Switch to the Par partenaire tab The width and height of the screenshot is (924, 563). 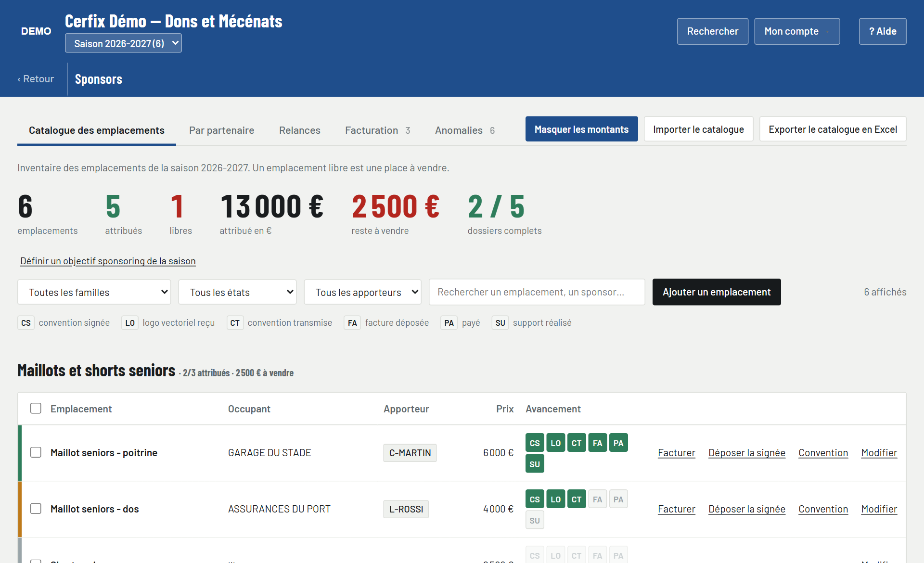[x=221, y=130]
